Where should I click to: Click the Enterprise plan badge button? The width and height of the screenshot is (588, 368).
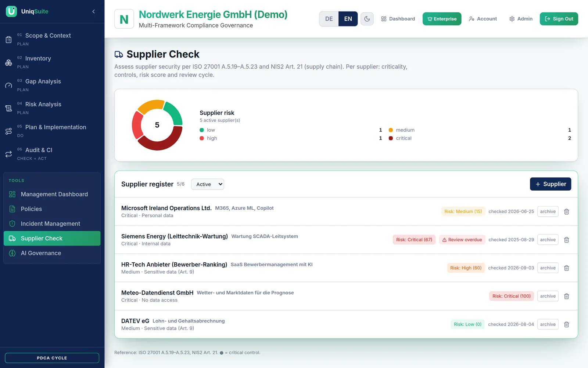coord(442,19)
